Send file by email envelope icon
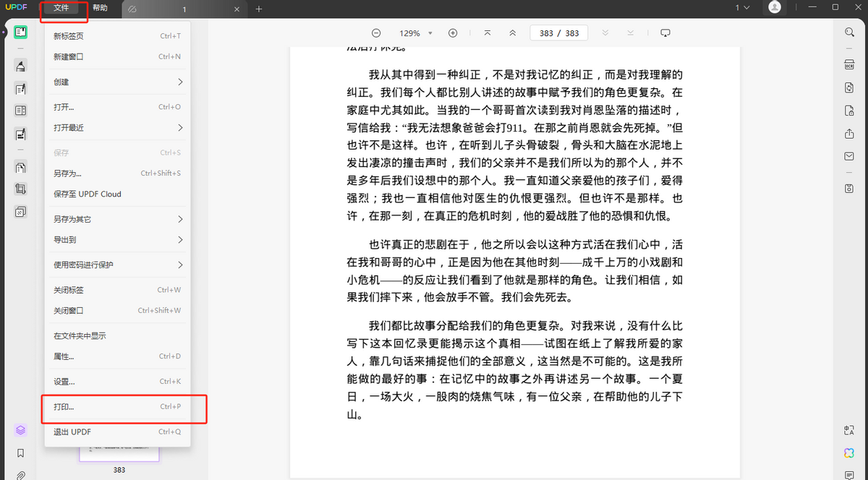The image size is (868, 480). point(849,156)
